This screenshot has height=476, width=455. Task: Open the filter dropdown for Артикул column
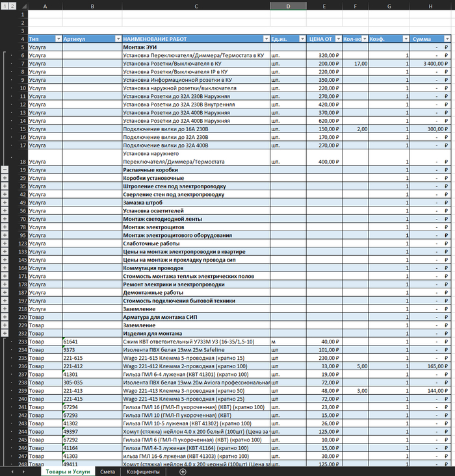(x=118, y=39)
